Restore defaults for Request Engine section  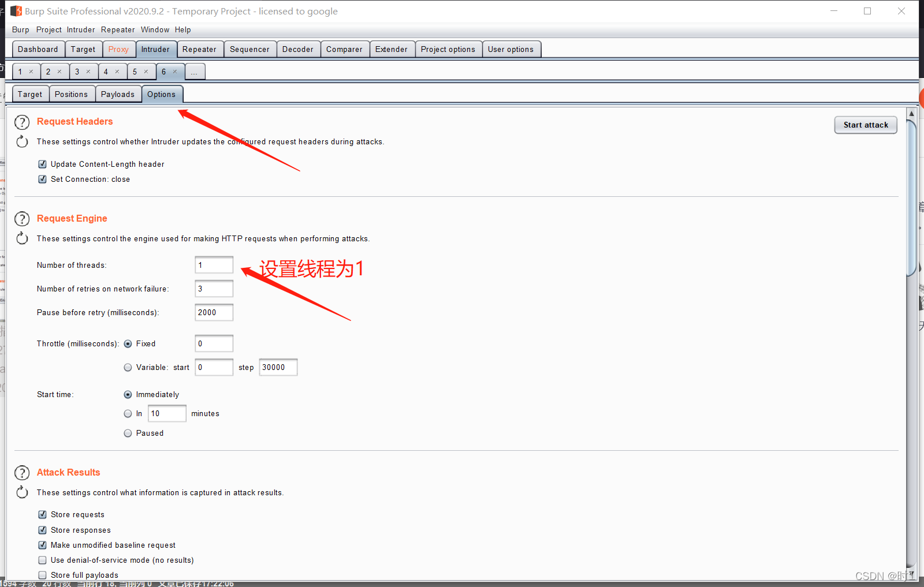[x=22, y=238]
